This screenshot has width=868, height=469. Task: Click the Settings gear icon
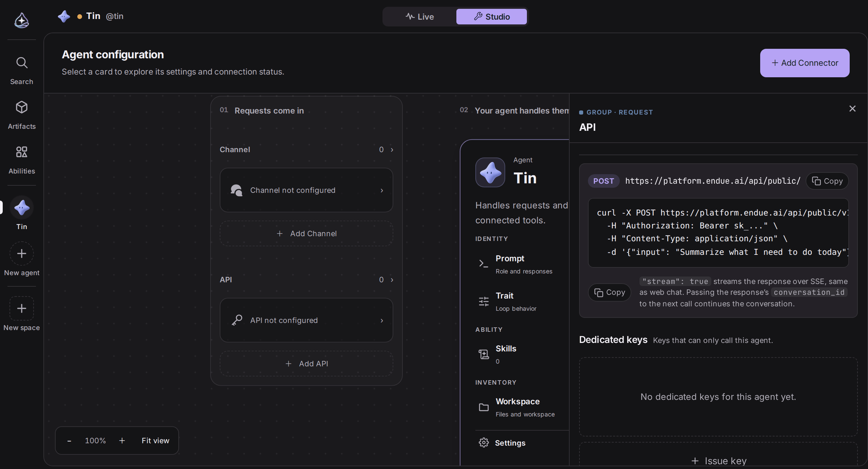[484, 443]
